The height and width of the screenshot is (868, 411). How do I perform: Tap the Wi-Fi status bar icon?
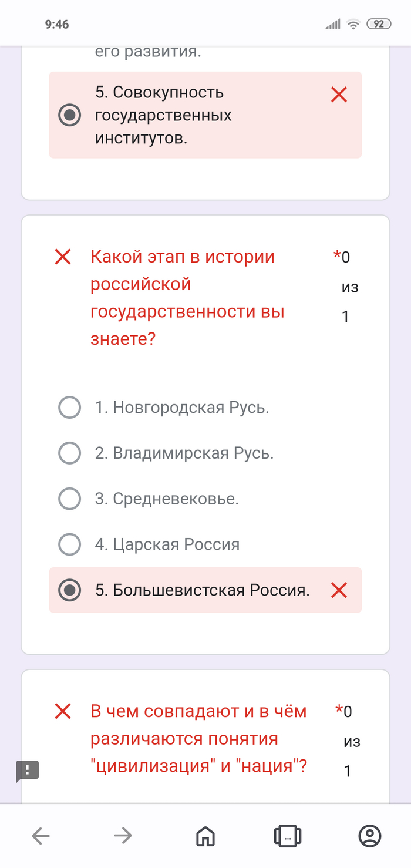[x=353, y=24]
